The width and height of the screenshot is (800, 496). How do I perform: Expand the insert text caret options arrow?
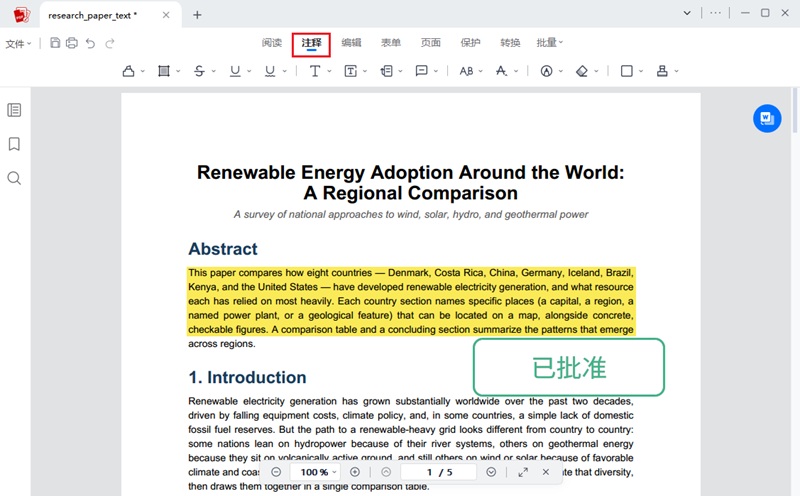516,71
